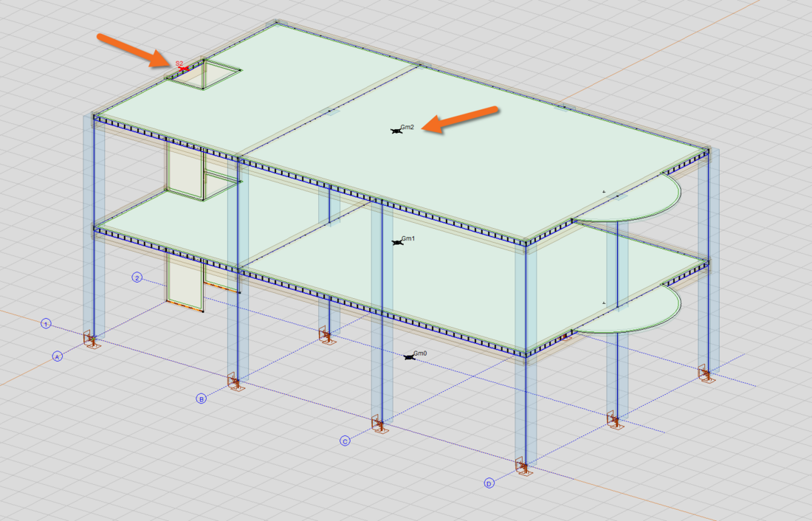Select the column base support at grid B
This screenshot has height=521, width=812.
click(235, 384)
